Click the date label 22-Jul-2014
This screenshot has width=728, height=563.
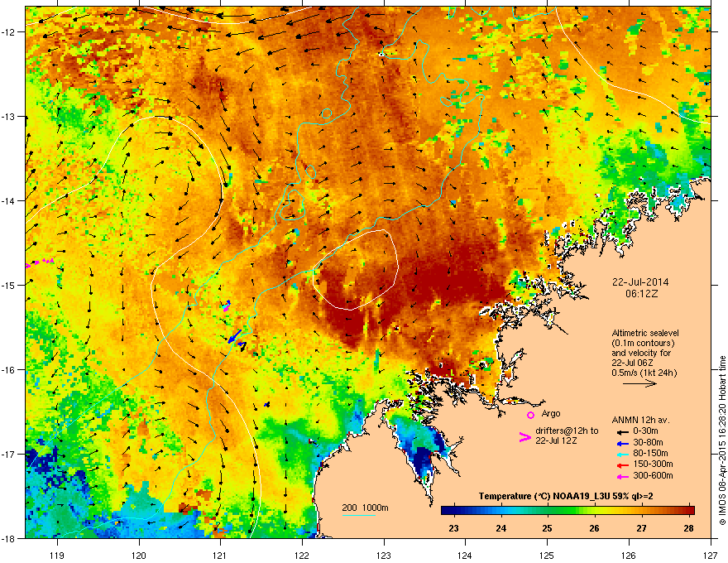[x=640, y=282]
